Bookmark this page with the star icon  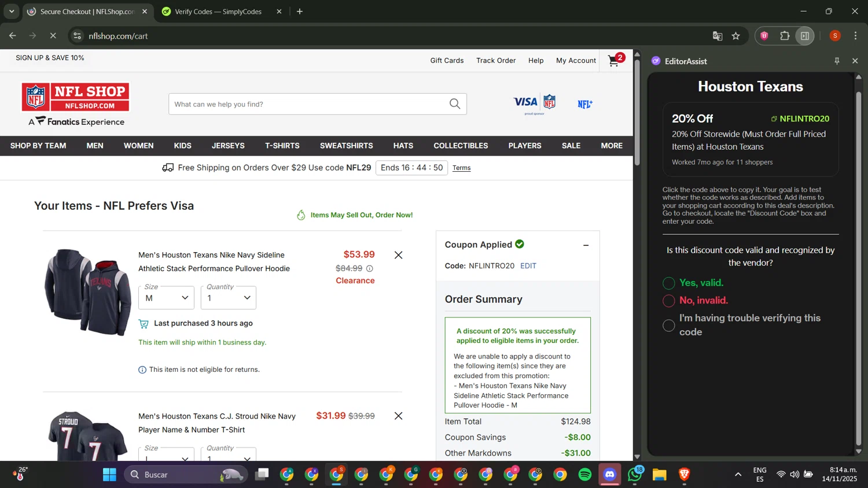point(735,36)
